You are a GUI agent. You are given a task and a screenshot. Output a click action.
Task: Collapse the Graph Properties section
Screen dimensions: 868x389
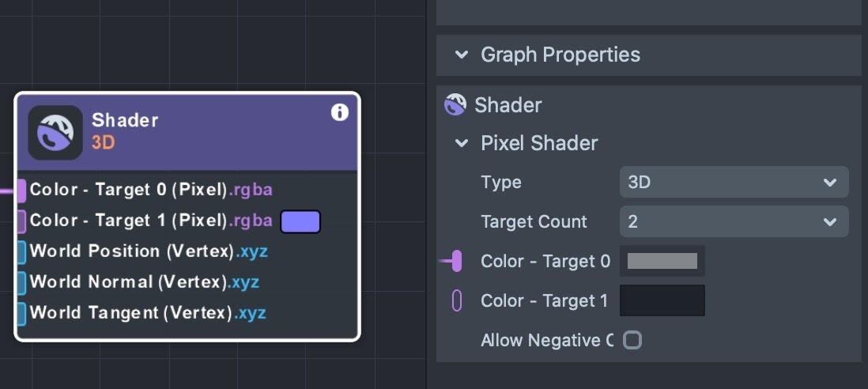[x=462, y=55]
